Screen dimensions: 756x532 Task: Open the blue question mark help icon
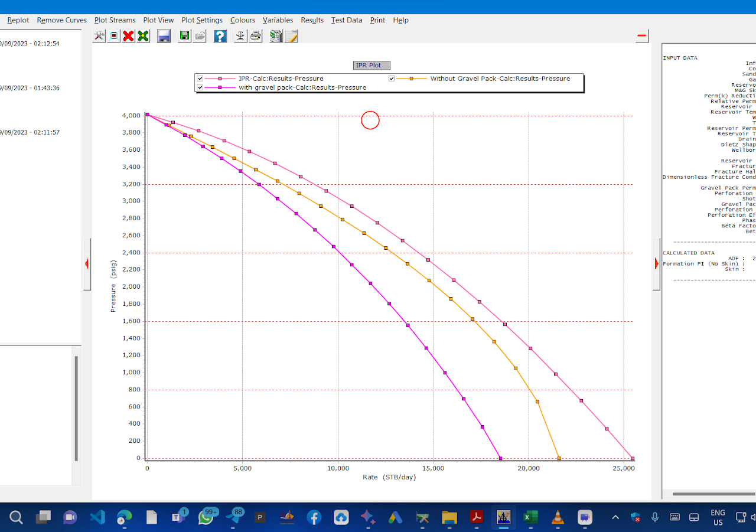[x=220, y=36]
